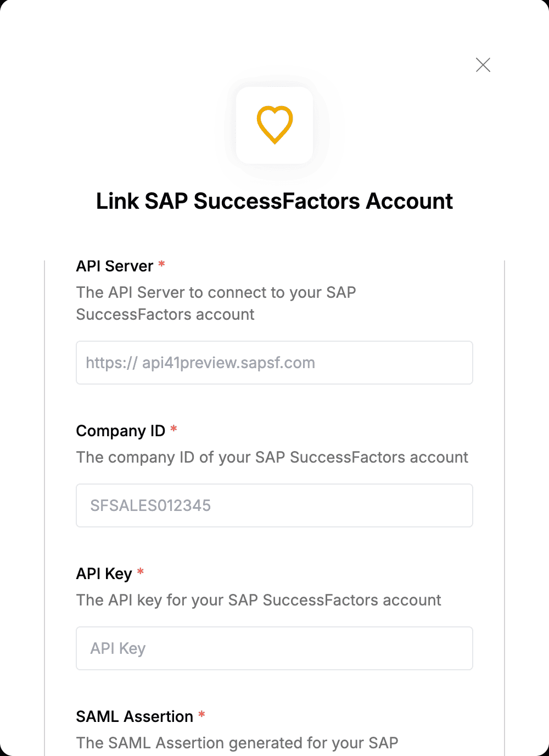
Task: Click the SAML Assertion description text
Action: point(237,743)
